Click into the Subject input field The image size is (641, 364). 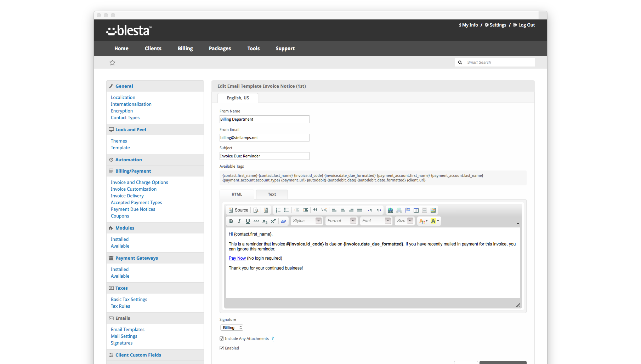pyautogui.click(x=264, y=156)
